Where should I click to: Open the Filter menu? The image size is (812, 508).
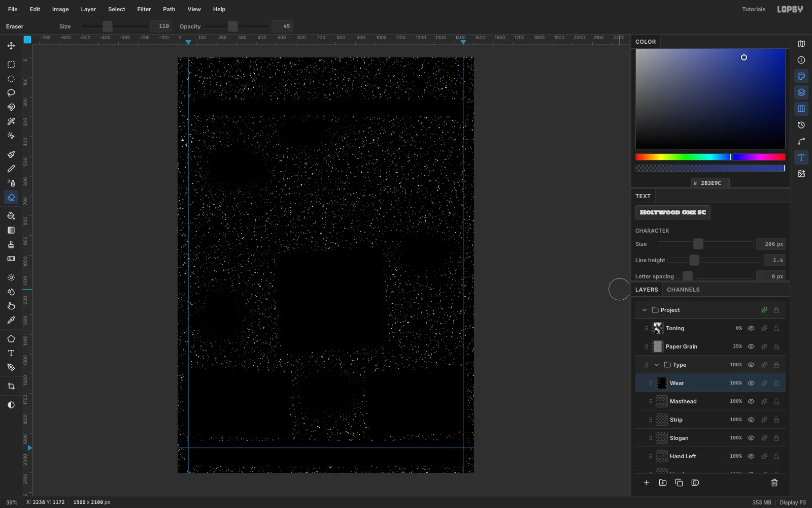(144, 9)
